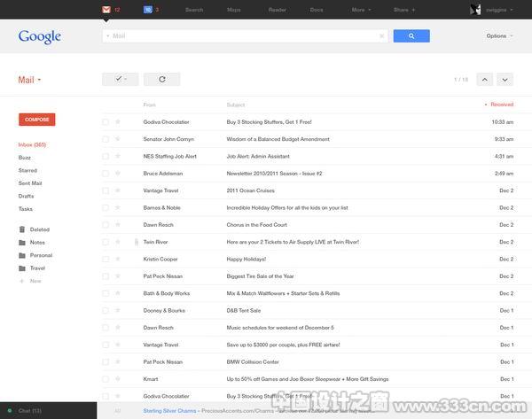532x419 pixels.
Task: Sort by the Subject column header
Action: coord(236,105)
